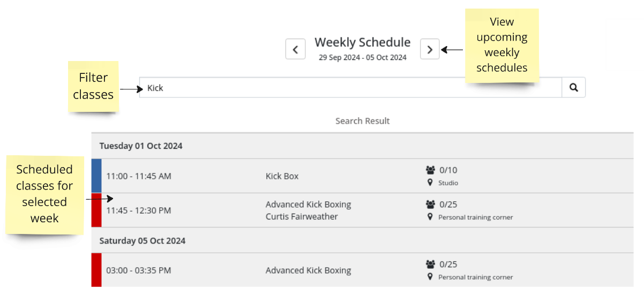Screen dimensions: 644x303
Task: Open Saturday's Advanced Kick Boxing class
Action: coord(308,270)
